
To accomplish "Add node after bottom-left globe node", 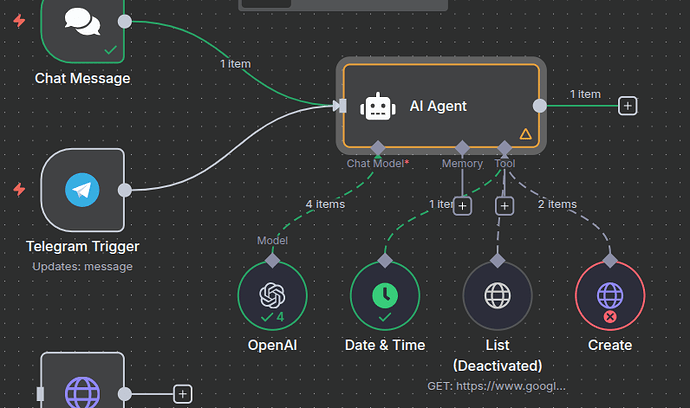I will point(183,394).
